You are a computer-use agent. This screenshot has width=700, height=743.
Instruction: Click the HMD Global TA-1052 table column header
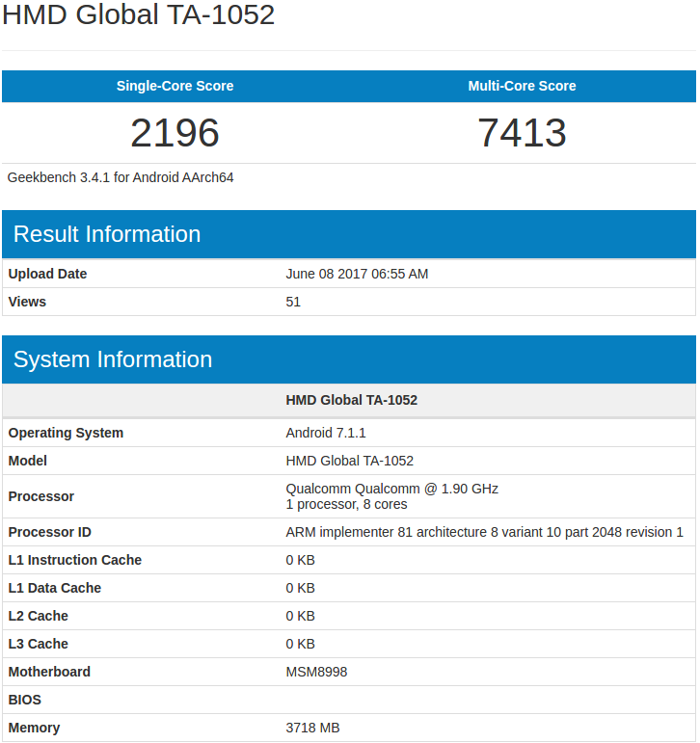click(351, 399)
